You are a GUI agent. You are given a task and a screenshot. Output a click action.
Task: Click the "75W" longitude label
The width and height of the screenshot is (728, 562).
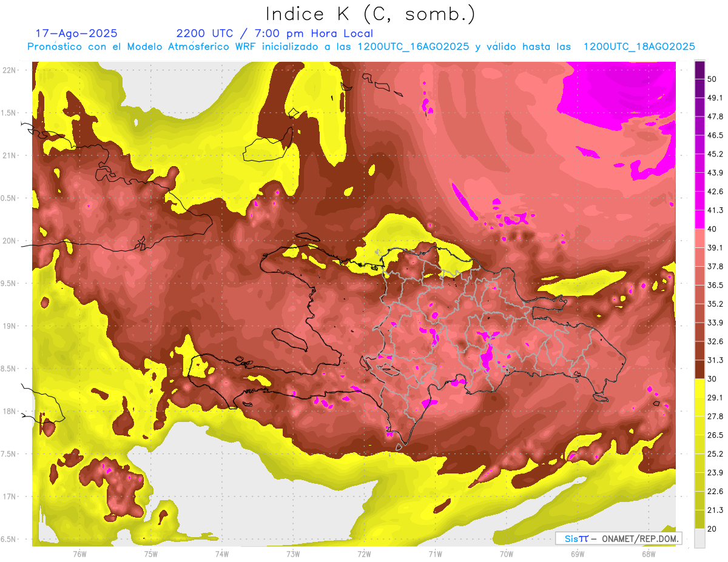(151, 554)
